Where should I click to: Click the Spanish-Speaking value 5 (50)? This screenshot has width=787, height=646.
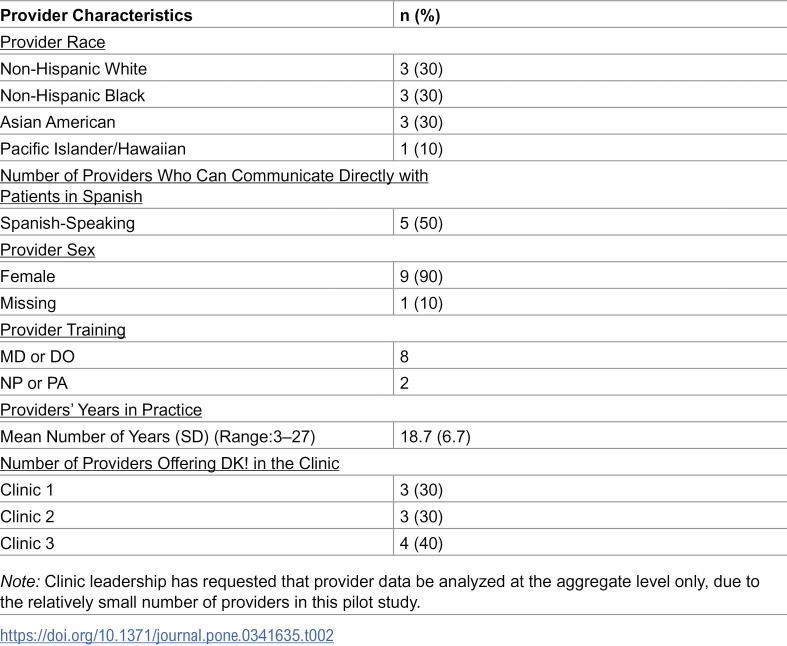[x=421, y=223]
